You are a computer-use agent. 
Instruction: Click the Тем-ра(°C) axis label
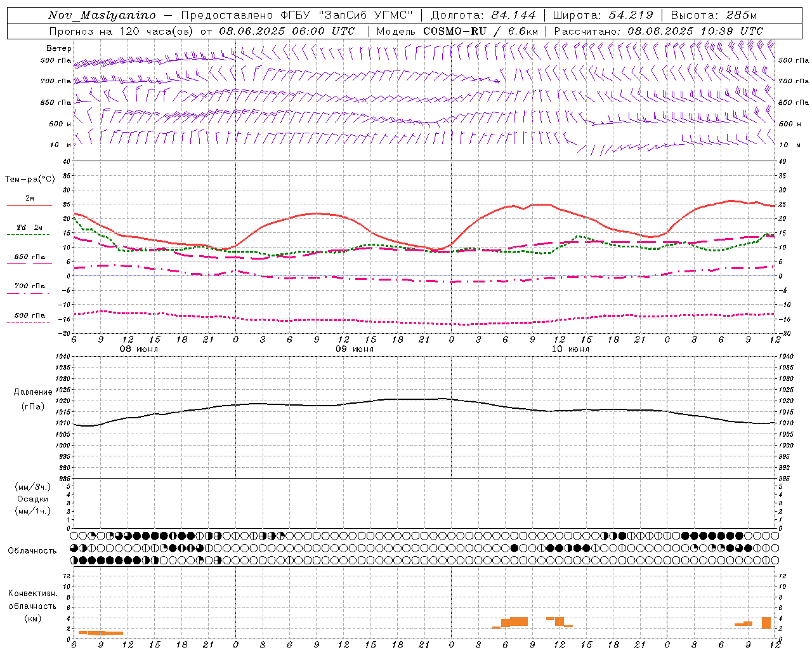[30, 180]
